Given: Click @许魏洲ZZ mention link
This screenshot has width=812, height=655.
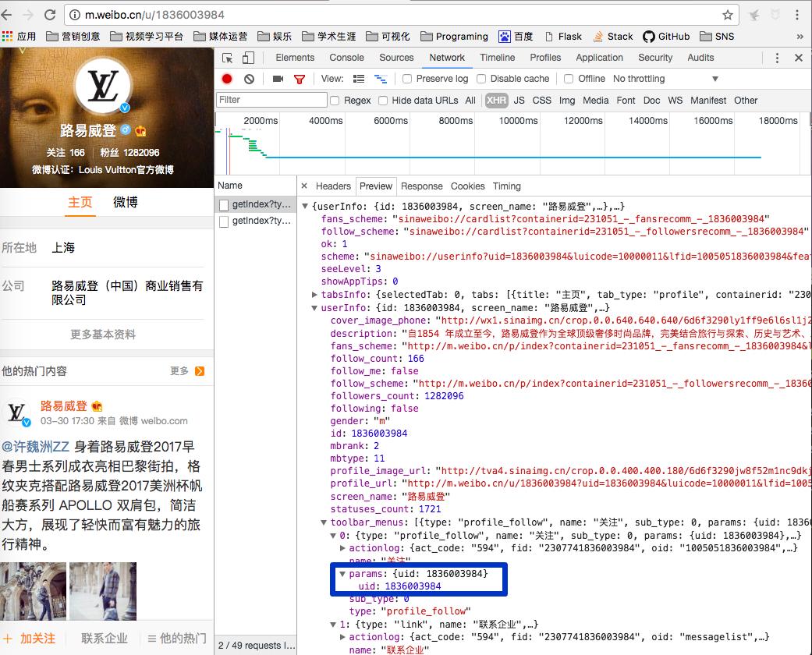Looking at the screenshot, I should pos(36,446).
